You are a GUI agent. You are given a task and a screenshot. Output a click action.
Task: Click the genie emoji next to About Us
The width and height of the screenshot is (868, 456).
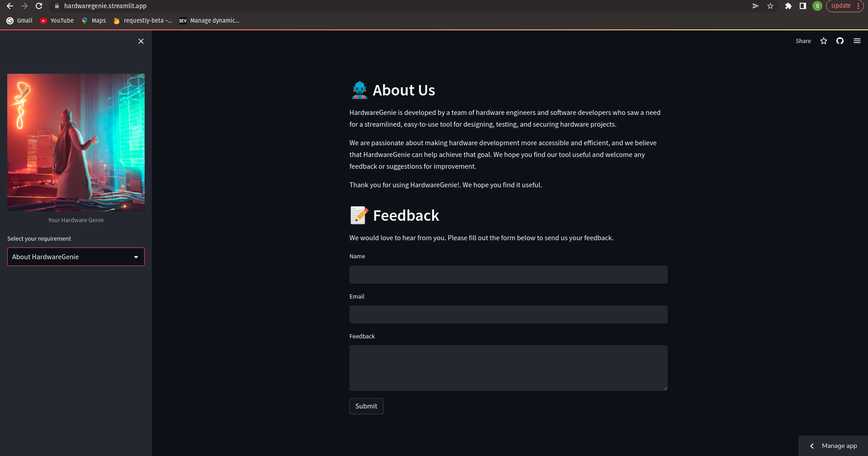click(x=359, y=90)
